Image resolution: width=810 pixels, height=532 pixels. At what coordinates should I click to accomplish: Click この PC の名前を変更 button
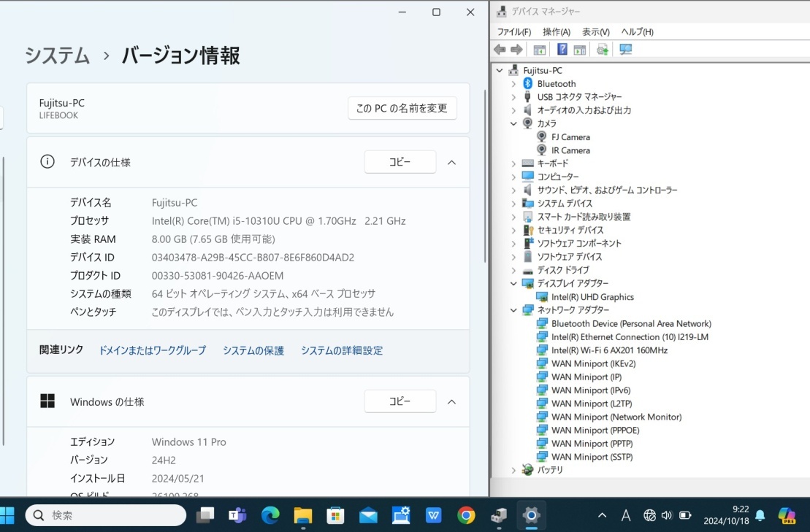pyautogui.click(x=402, y=108)
